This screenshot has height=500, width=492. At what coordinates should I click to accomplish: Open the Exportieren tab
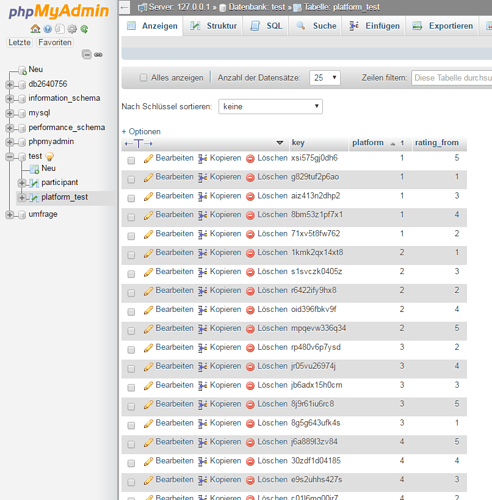coord(442,26)
